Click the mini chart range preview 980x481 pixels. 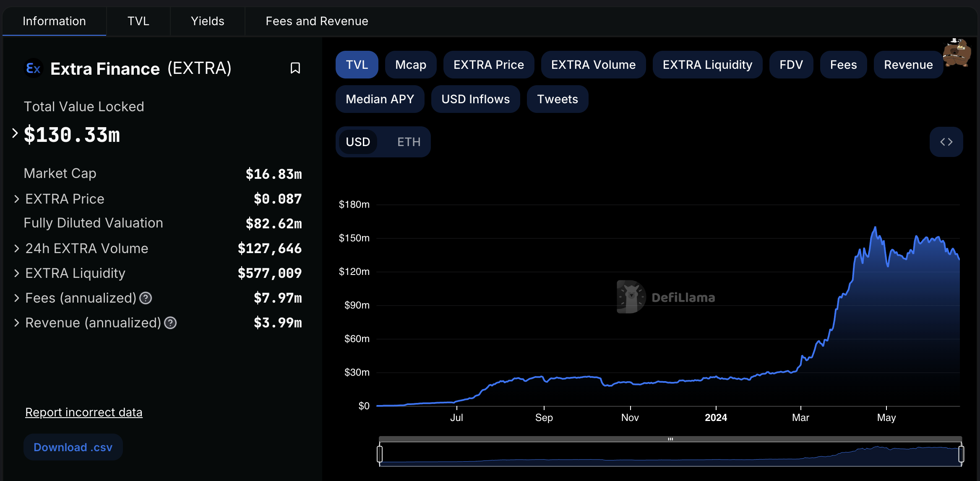pyautogui.click(x=670, y=454)
